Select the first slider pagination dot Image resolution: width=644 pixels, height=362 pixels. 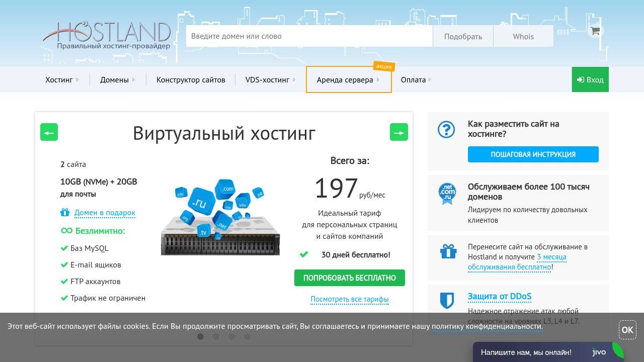point(200,336)
